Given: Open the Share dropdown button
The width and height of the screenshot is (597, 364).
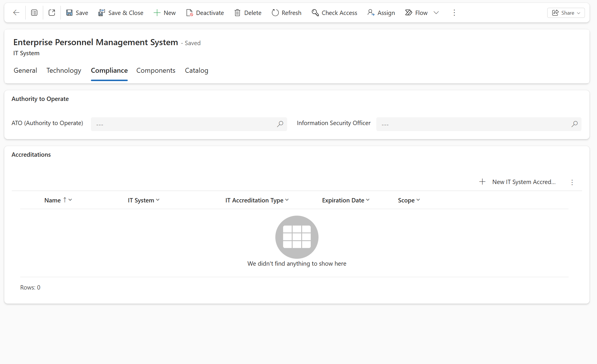Looking at the screenshot, I should pyautogui.click(x=566, y=13).
